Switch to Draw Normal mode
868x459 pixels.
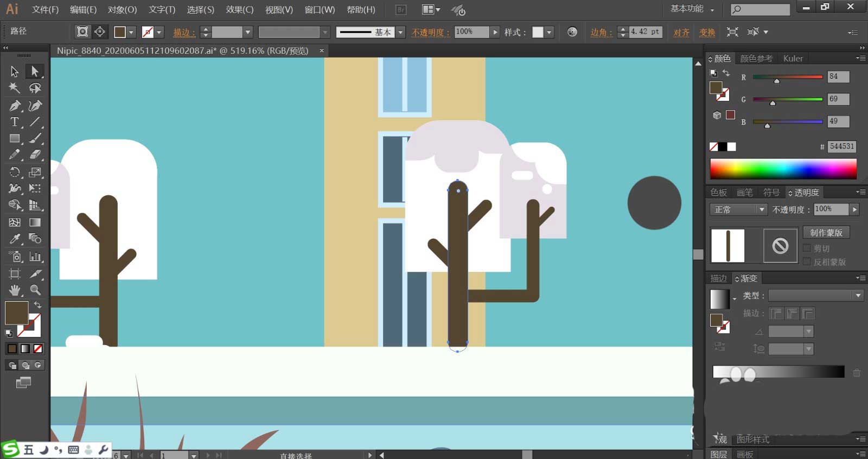[x=12, y=365]
